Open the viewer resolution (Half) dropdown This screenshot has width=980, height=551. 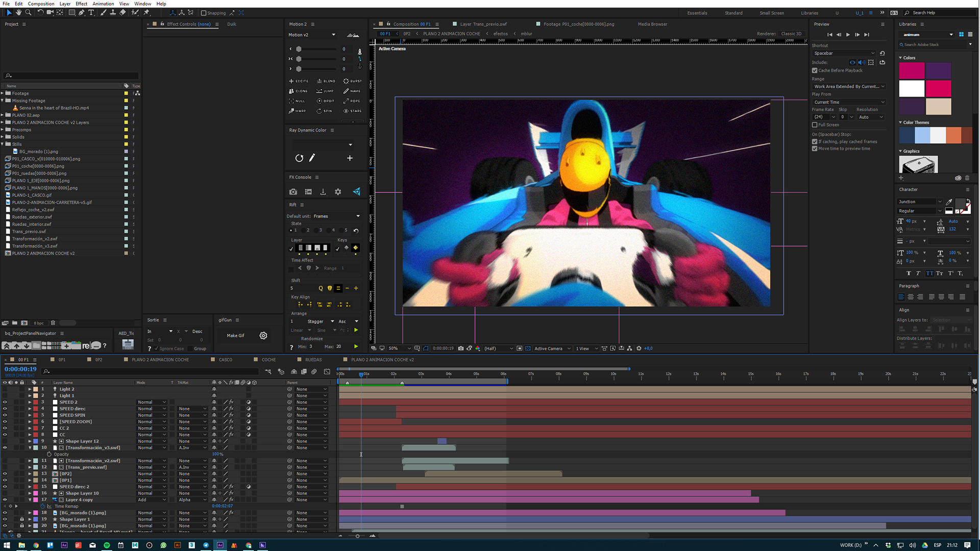click(x=498, y=348)
